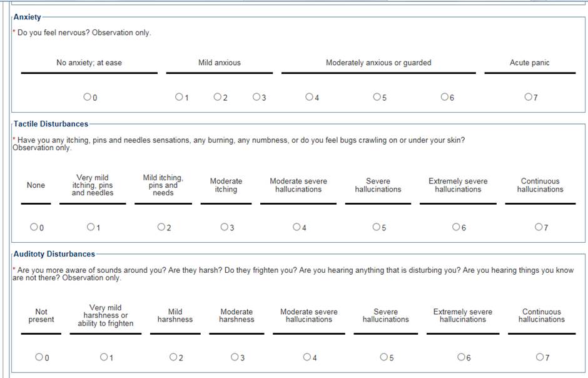Select Anxiety score 1, mild anxious
Image resolution: width=588 pixels, height=378 pixels.
pos(179,97)
